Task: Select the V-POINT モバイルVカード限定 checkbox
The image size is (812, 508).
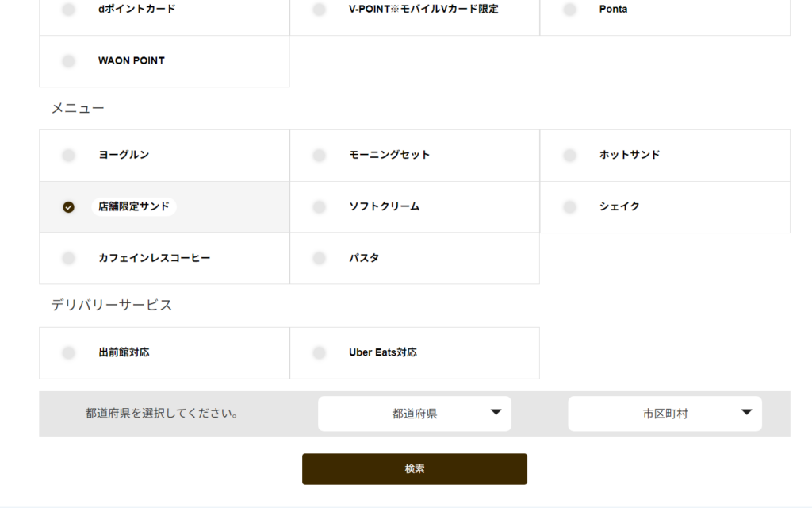Action: tap(319, 10)
